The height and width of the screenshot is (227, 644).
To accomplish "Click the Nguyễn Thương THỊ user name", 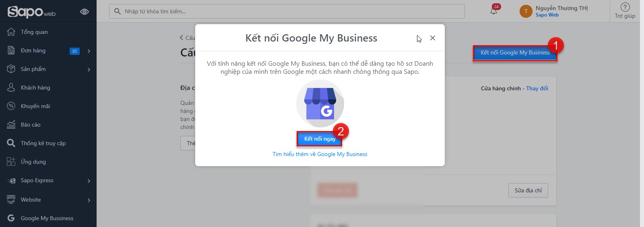I will coord(561,8).
